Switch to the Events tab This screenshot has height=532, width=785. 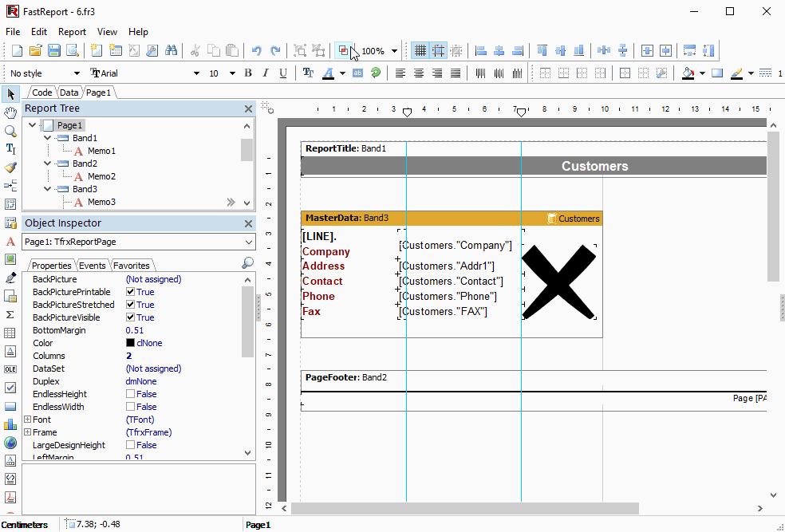point(93,266)
